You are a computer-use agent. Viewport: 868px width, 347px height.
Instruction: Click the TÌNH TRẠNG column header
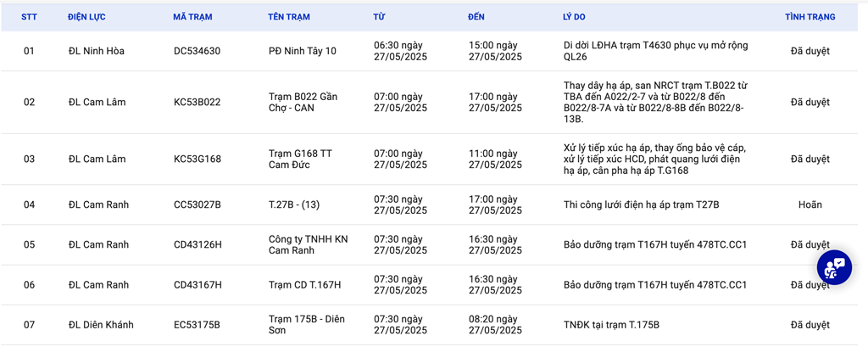pyautogui.click(x=810, y=17)
